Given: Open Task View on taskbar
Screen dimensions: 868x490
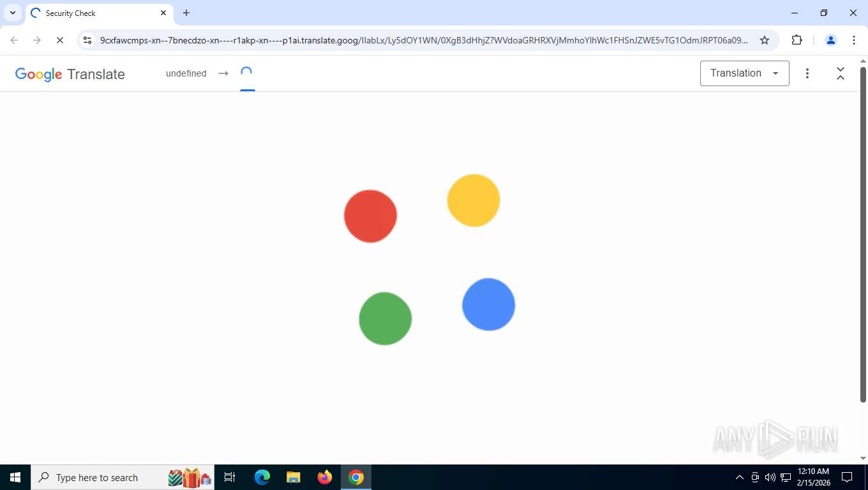Looking at the screenshot, I should pyautogui.click(x=230, y=477).
